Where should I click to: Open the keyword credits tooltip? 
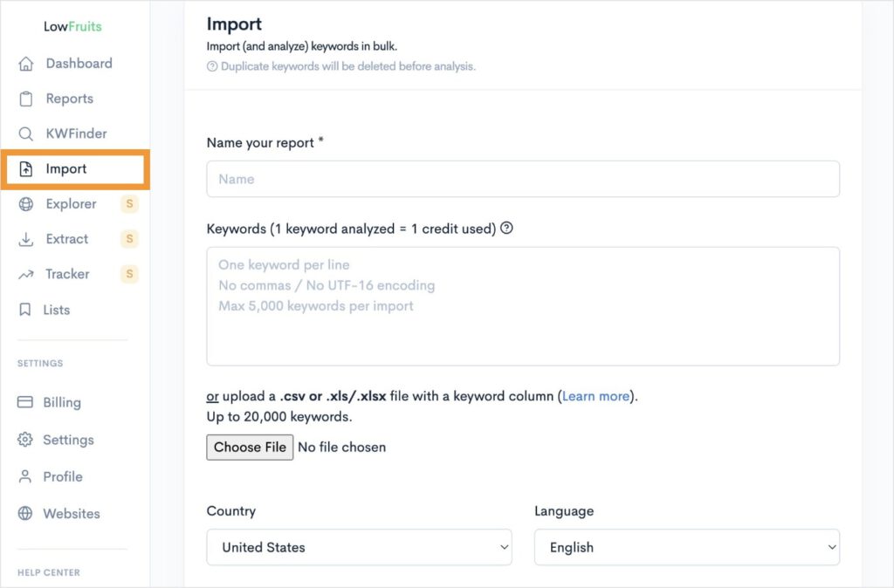coord(507,228)
